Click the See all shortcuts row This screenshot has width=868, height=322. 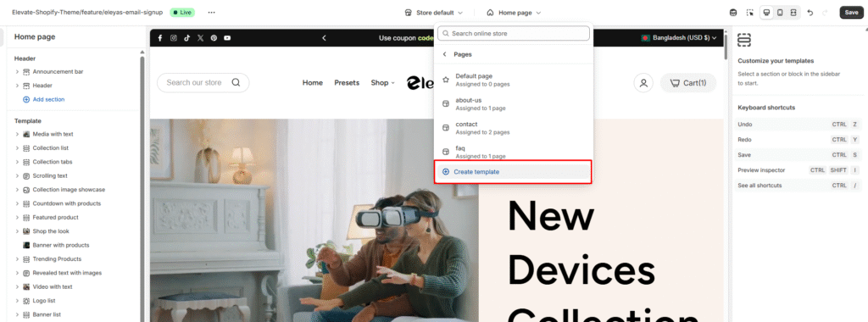pos(799,186)
